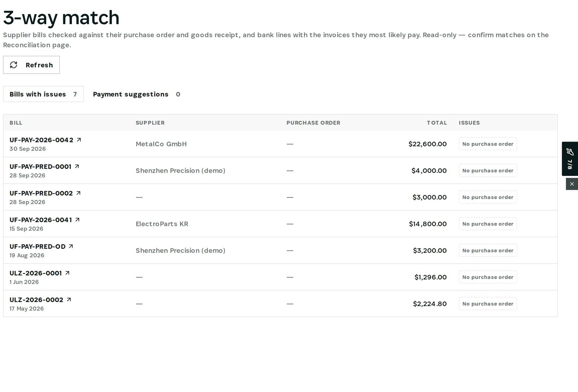Viewport: 578px width, 392px height.
Task: Open bill ULZ-2026-0002
Action: [36, 300]
